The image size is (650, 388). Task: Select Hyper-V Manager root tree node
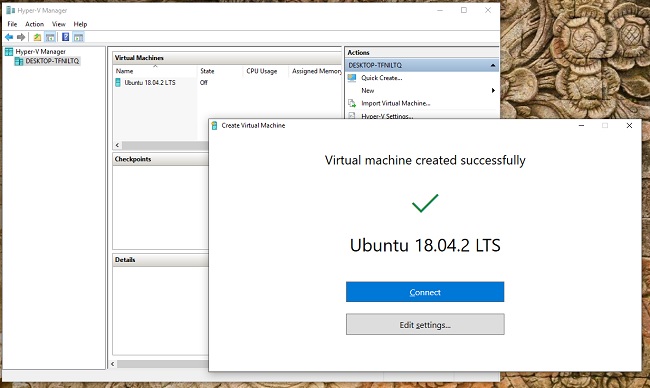pyautogui.click(x=41, y=51)
